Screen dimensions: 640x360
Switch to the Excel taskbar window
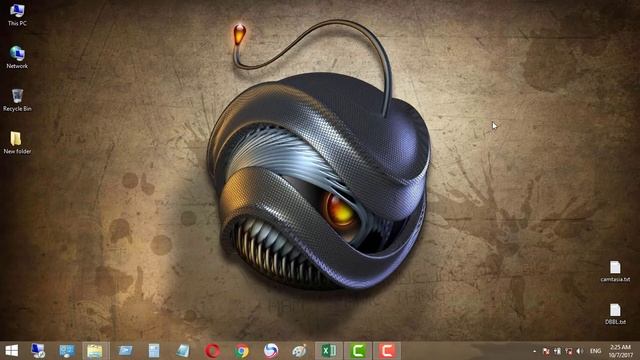point(329,351)
